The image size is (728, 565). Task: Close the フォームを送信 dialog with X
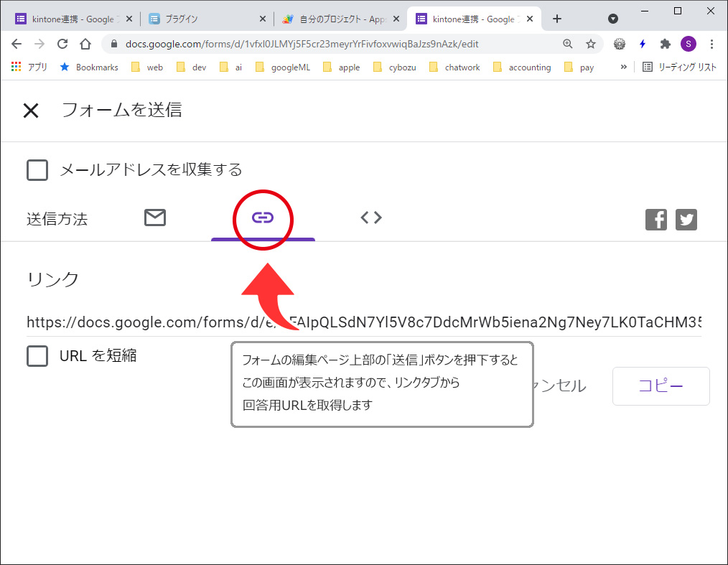tap(30, 111)
